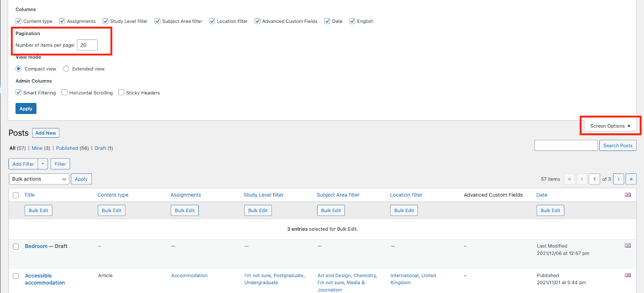Screen dimensions: 644x293
Task: Toggle the Study Level filter column checkbox
Action: pos(105,21)
